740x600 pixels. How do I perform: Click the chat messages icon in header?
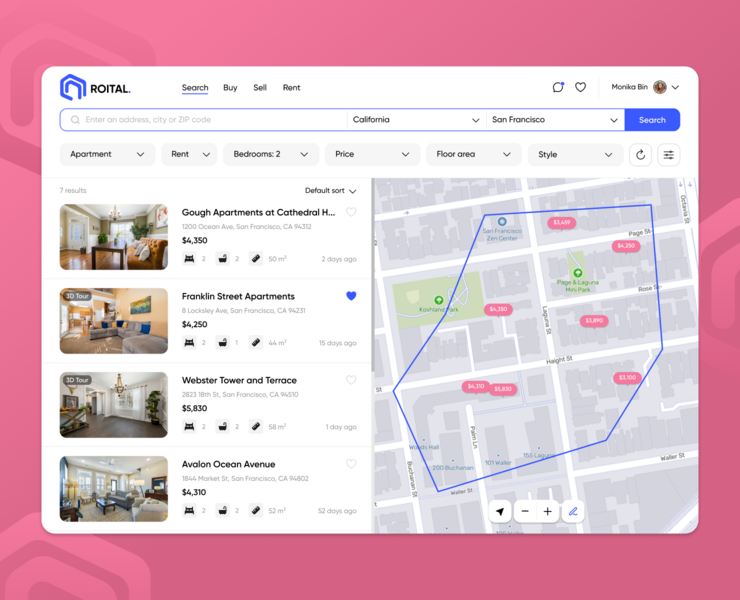(x=558, y=88)
